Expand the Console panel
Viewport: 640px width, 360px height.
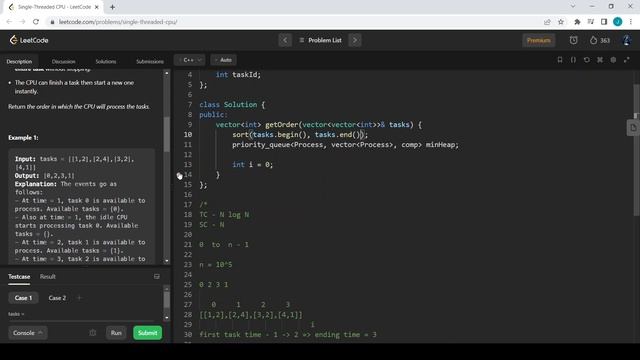[27, 333]
